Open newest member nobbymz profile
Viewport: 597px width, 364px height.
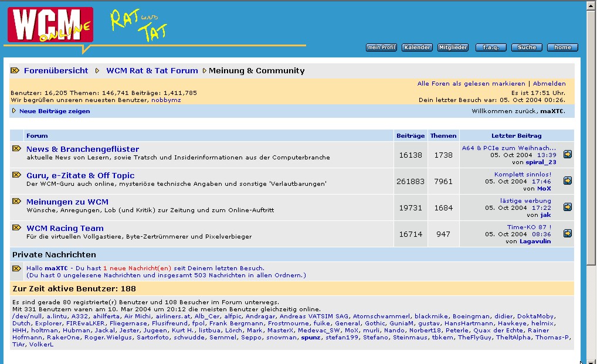(166, 100)
